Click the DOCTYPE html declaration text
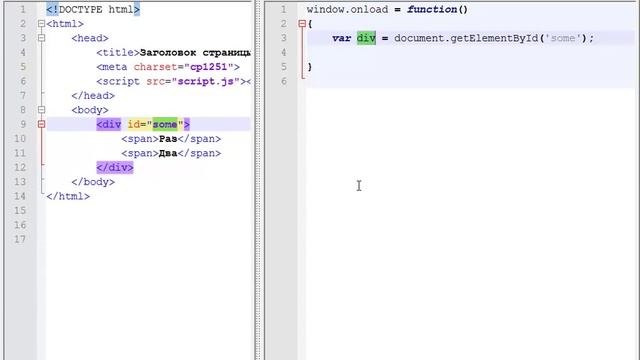The image size is (640, 360). point(93,9)
